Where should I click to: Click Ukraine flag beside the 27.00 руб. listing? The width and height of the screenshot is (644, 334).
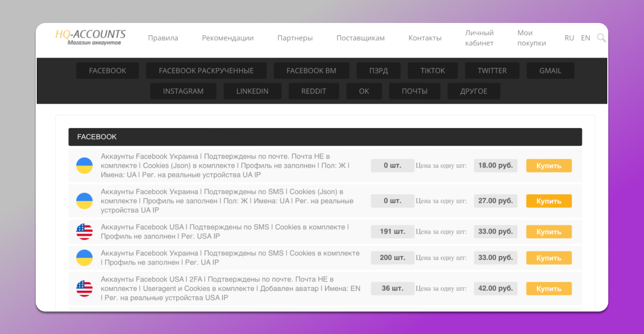point(84,201)
